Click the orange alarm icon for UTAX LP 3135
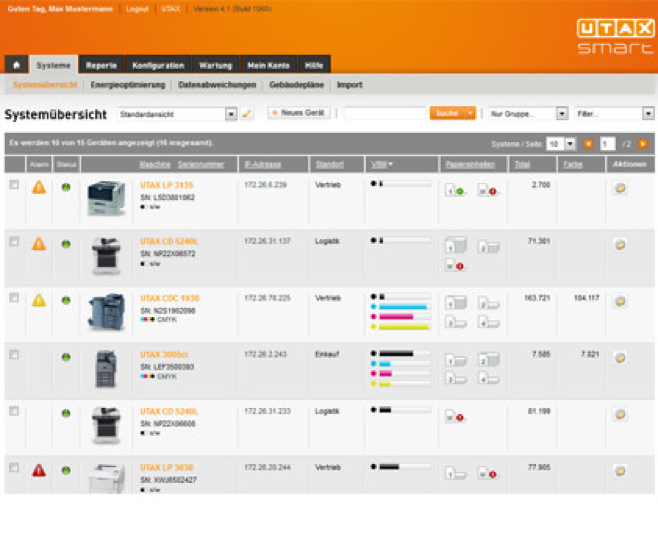 point(39,187)
